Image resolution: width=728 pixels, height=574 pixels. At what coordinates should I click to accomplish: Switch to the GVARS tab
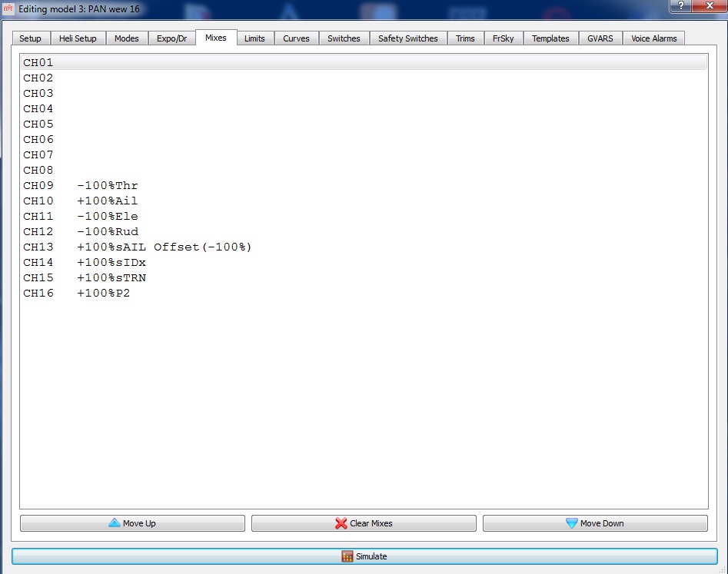(x=600, y=38)
